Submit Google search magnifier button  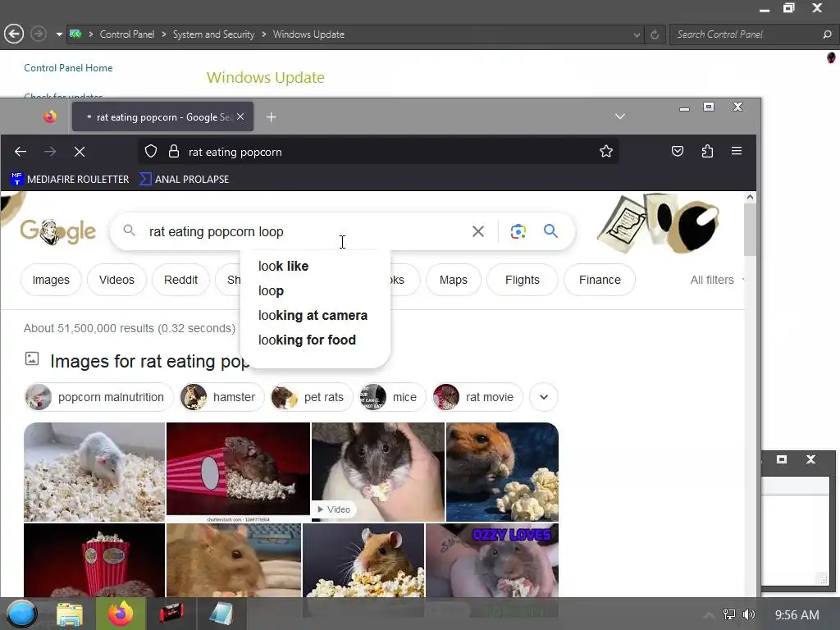tap(550, 231)
